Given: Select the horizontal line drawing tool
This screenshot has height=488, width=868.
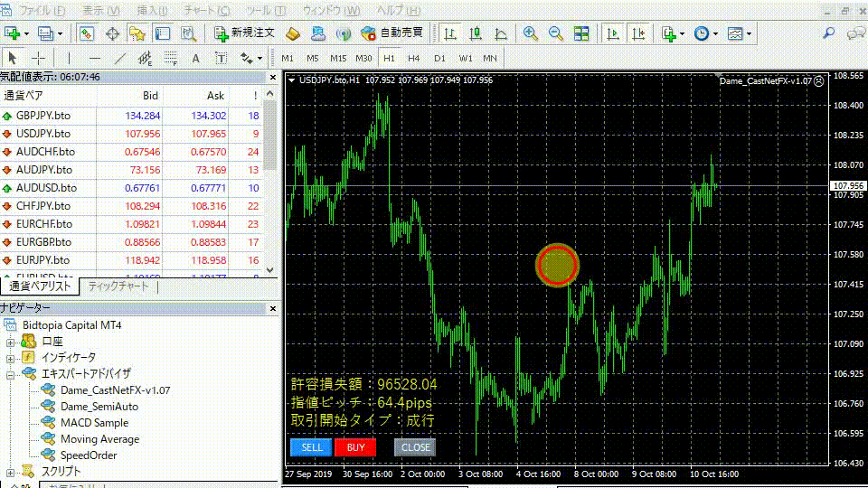Looking at the screenshot, I should 95,58.
